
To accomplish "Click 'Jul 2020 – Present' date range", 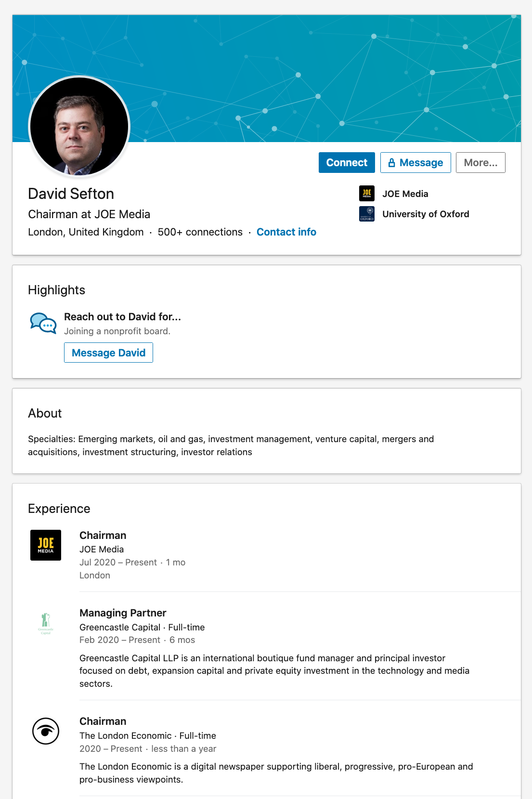I will (x=118, y=563).
